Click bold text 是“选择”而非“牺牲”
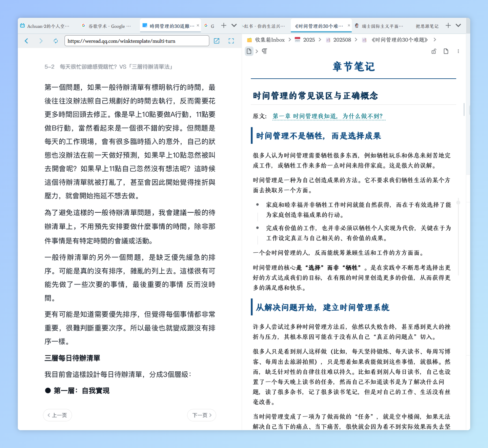 pyautogui.click(x=328, y=268)
